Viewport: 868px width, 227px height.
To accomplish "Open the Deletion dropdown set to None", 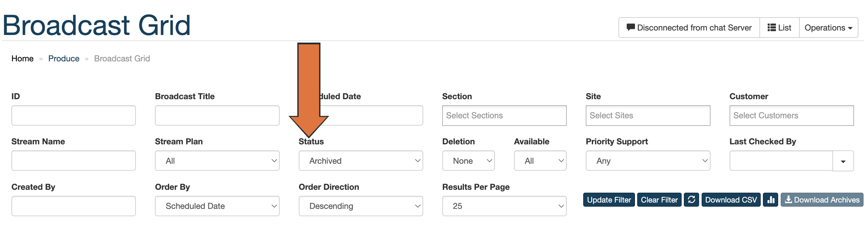I will point(468,161).
